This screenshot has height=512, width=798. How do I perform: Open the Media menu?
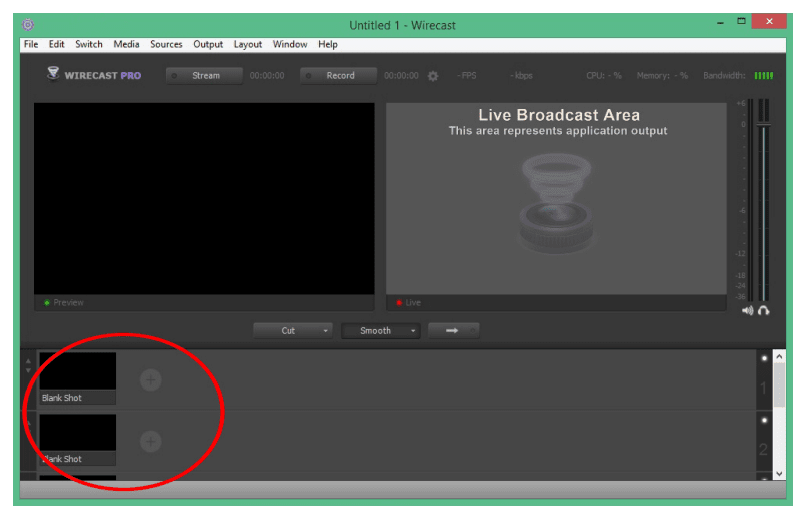[x=126, y=44]
